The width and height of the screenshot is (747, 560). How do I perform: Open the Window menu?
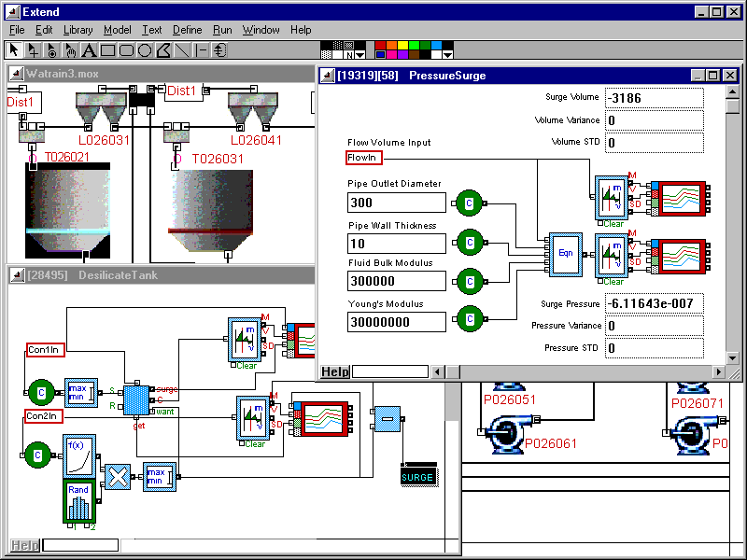pos(261,30)
